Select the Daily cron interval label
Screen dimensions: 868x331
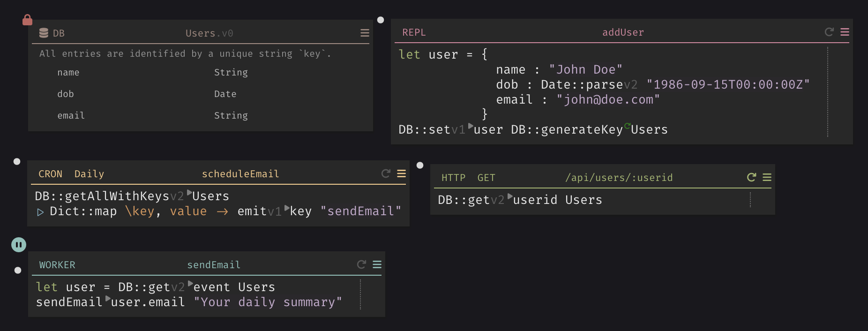click(89, 174)
